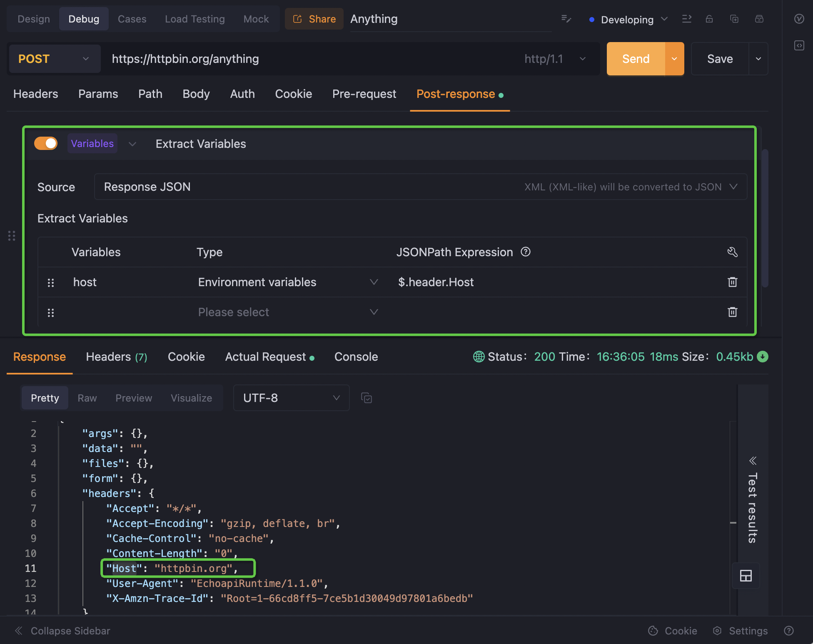
Task: Open the request Headers tab
Action: [36, 94]
